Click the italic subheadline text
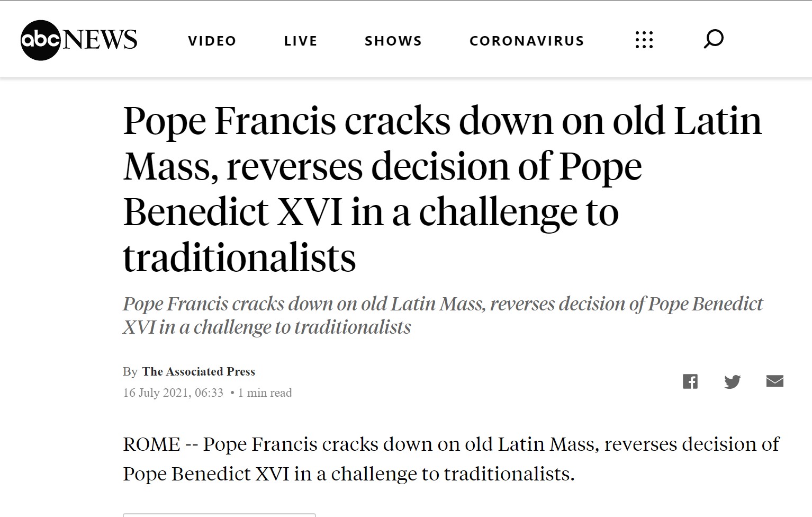 (x=443, y=315)
